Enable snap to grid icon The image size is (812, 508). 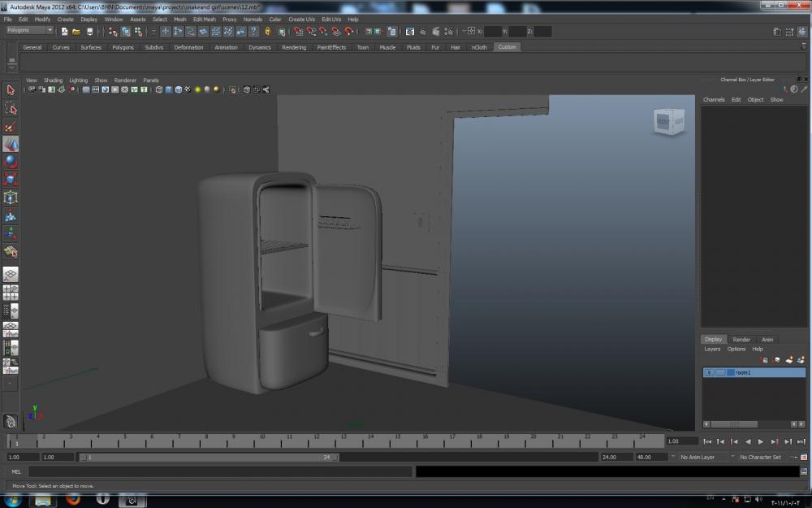pos(298,32)
